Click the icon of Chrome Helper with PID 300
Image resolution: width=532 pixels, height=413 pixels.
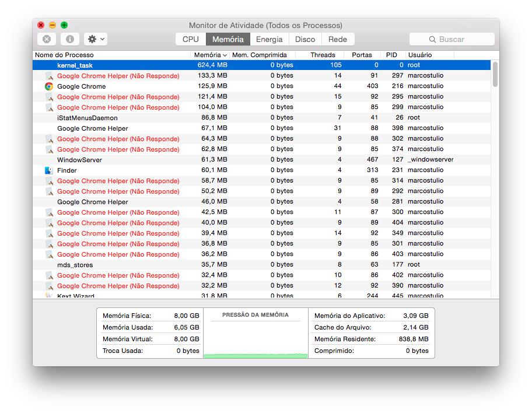pos(50,212)
